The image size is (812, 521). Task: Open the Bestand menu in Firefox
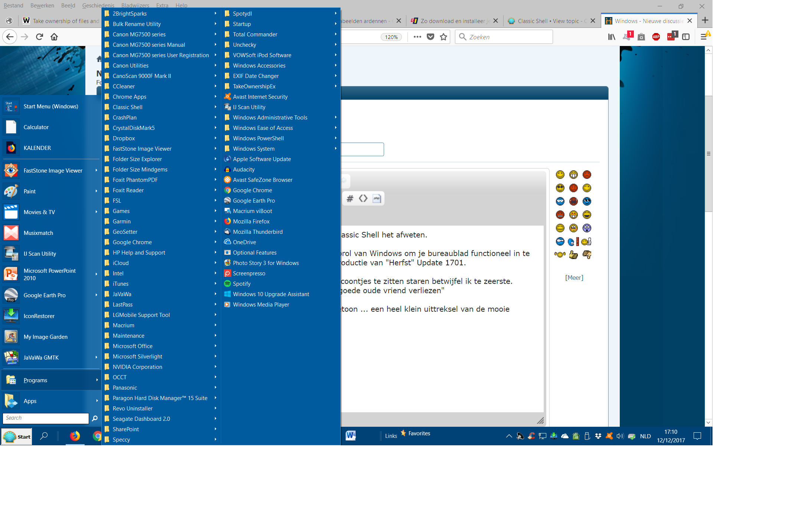[13, 5]
